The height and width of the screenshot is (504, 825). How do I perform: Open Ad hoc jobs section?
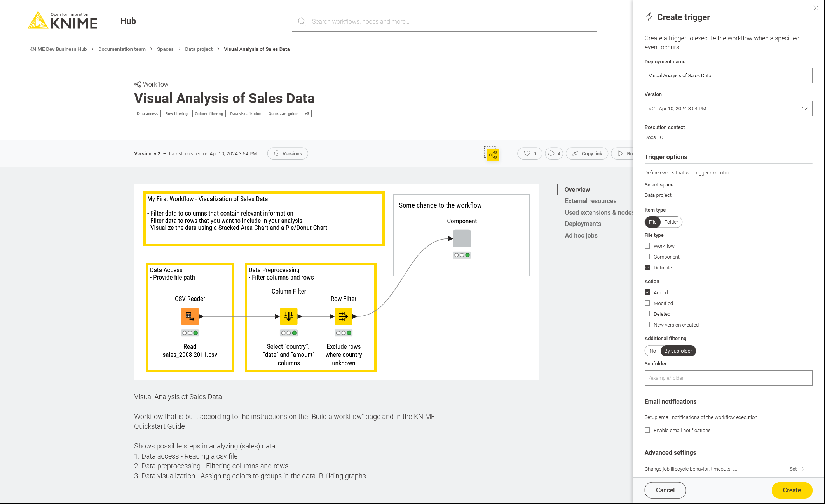(581, 235)
